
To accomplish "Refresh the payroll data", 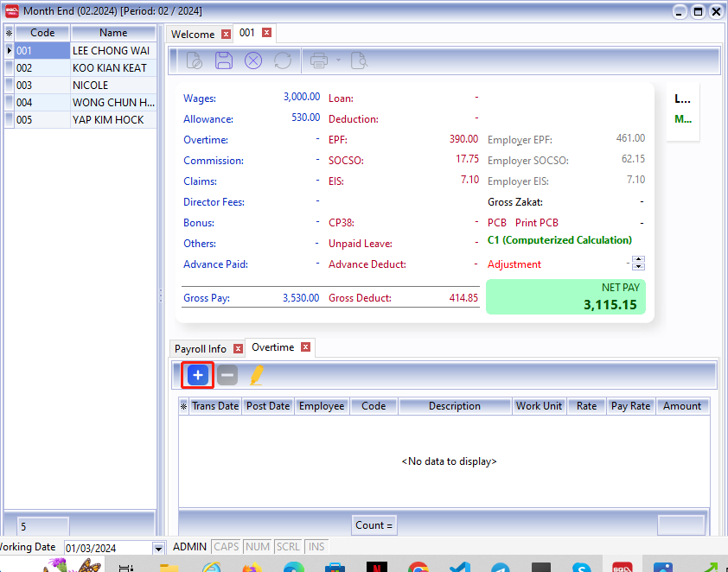I will [x=283, y=60].
